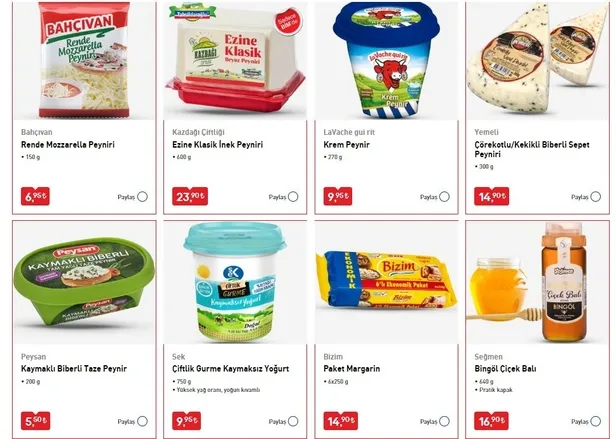Select Paylaş circle for Sek Kaymaksız Yoğurt
Image resolution: width=616 pixels, height=439 pixels.
click(x=293, y=421)
